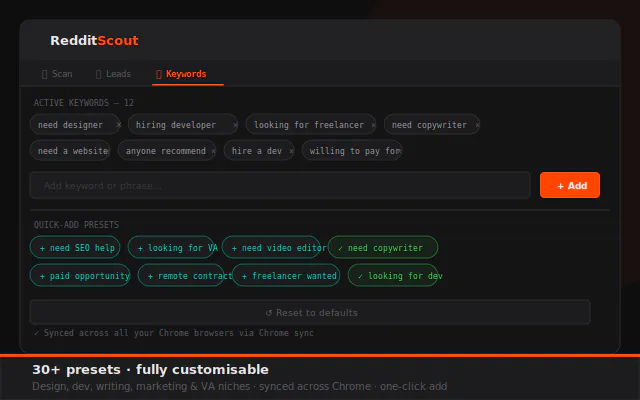Add the 'need video editor' preset
This screenshot has width=640, height=400.
pos(271,247)
